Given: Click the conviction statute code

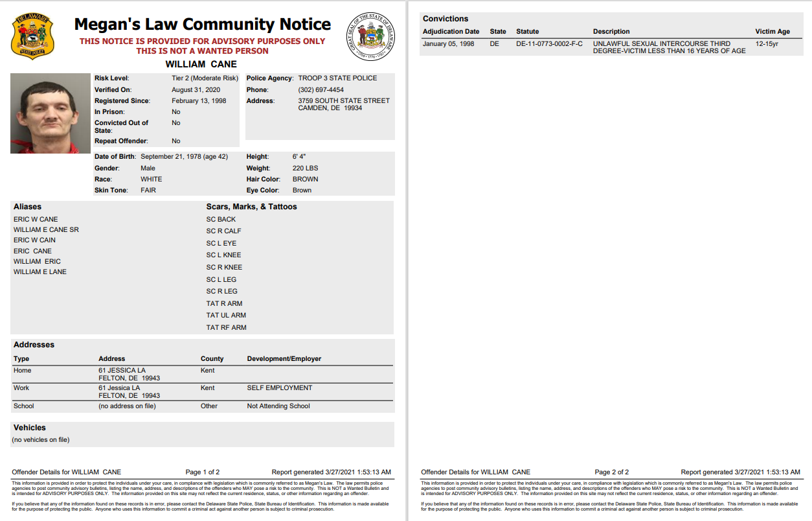Looking at the screenshot, I should (549, 44).
